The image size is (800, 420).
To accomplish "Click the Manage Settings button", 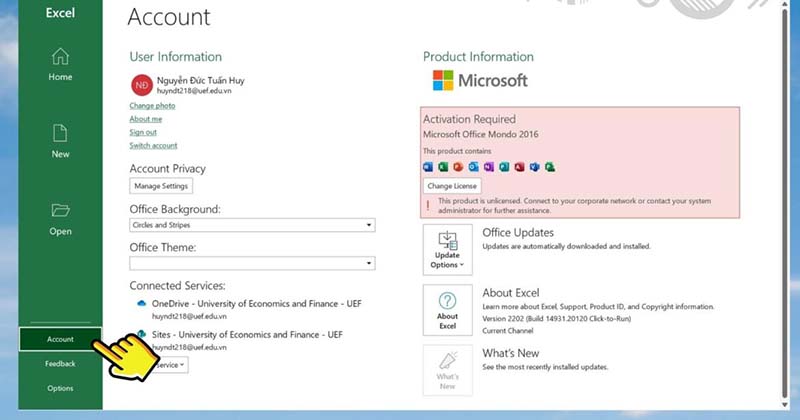I will [x=161, y=186].
